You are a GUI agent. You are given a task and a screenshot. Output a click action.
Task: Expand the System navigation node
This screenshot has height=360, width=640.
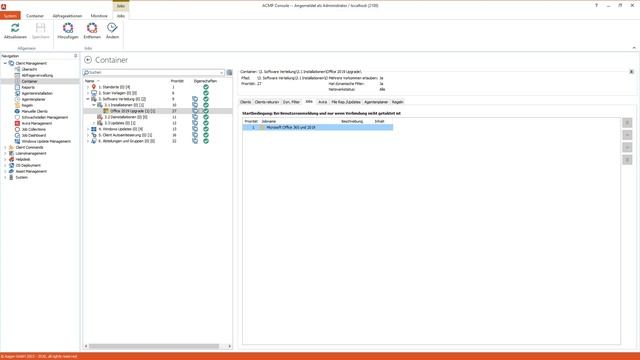(5, 178)
